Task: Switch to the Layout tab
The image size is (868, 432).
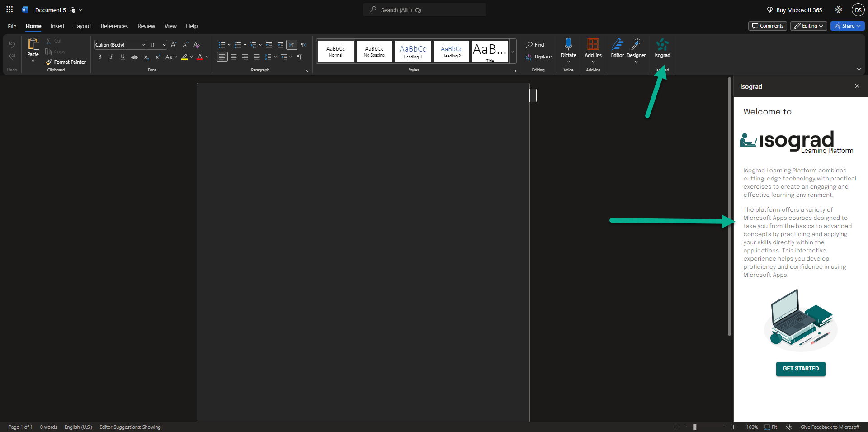Action: pos(83,26)
